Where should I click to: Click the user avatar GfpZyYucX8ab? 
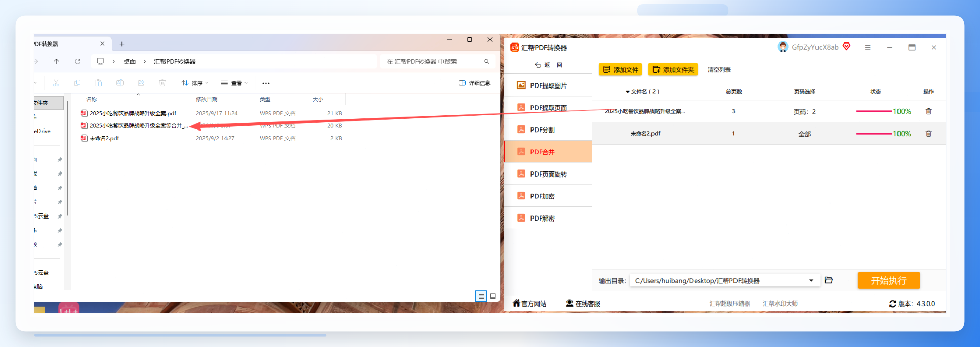(x=783, y=47)
